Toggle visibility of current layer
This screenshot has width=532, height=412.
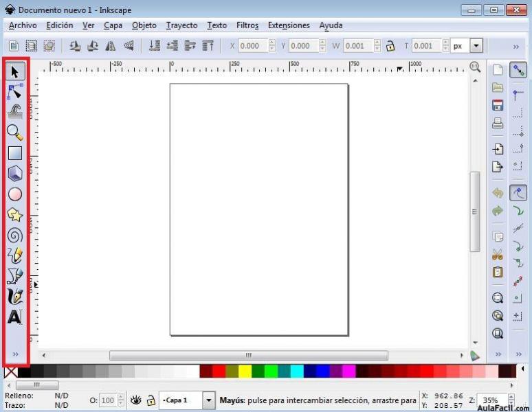(x=136, y=400)
